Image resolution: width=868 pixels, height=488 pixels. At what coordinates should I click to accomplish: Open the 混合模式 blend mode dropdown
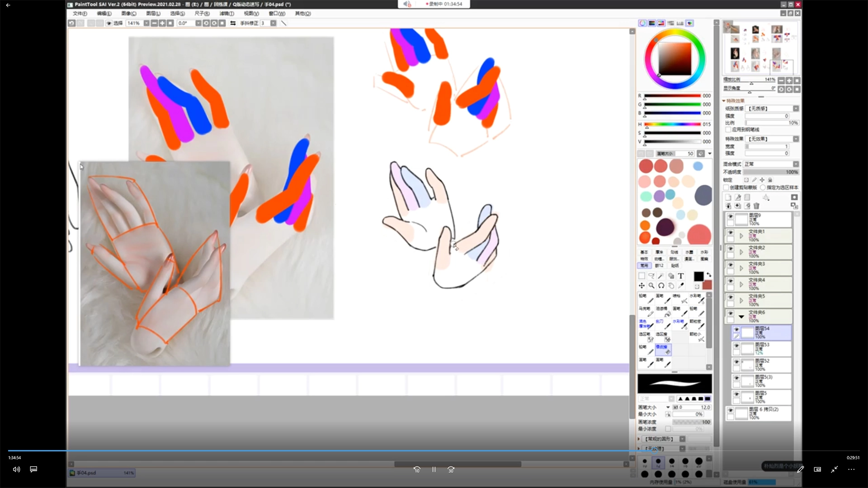click(796, 164)
